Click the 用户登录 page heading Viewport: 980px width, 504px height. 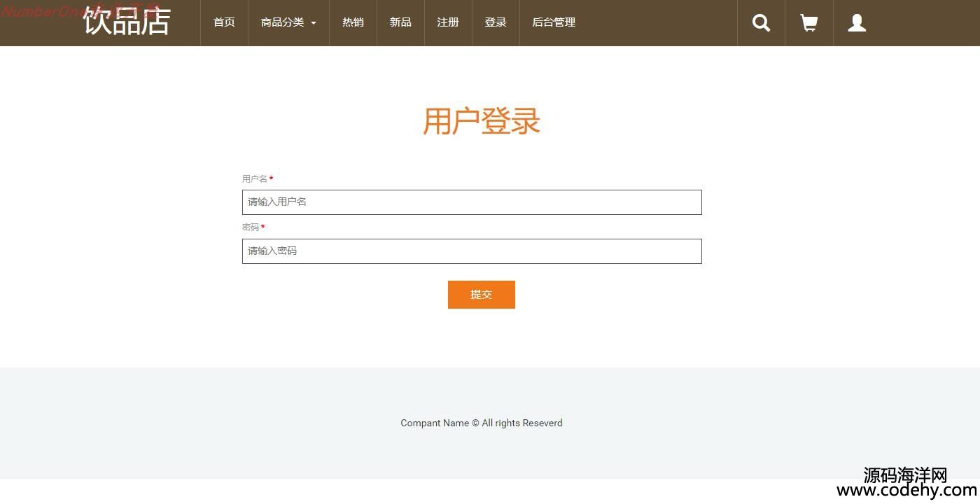click(x=482, y=121)
